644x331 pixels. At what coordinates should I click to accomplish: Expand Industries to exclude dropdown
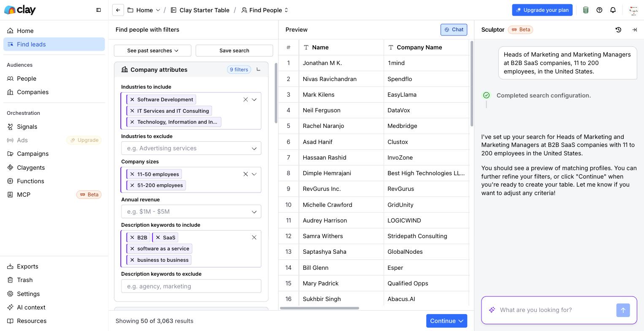tap(191, 148)
